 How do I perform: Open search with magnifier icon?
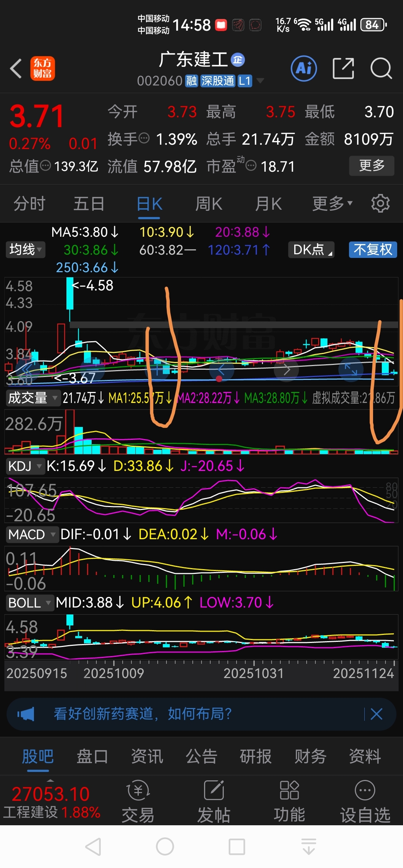point(381,68)
